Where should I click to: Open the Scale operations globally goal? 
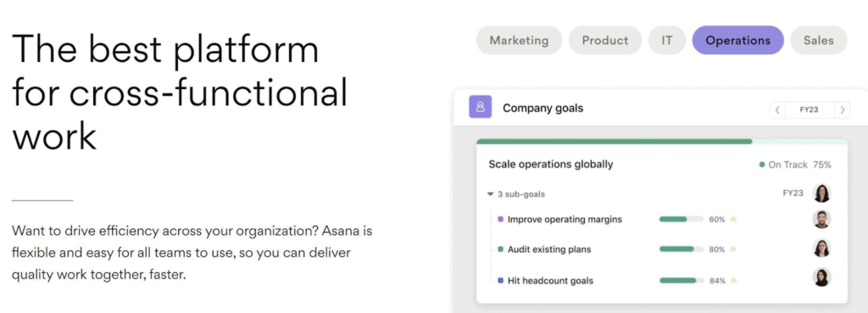[x=551, y=164]
